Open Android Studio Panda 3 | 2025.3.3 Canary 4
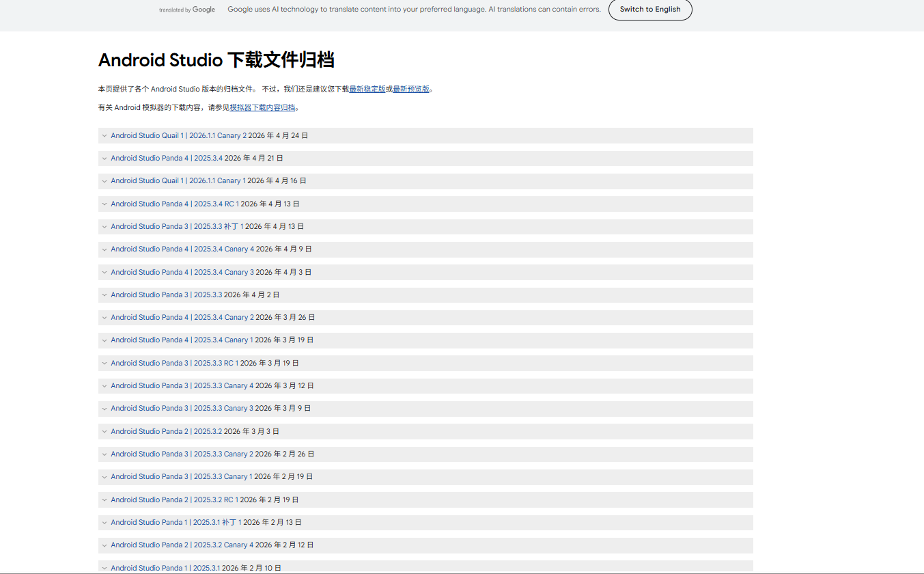Image resolution: width=924 pixels, height=574 pixels. point(182,385)
